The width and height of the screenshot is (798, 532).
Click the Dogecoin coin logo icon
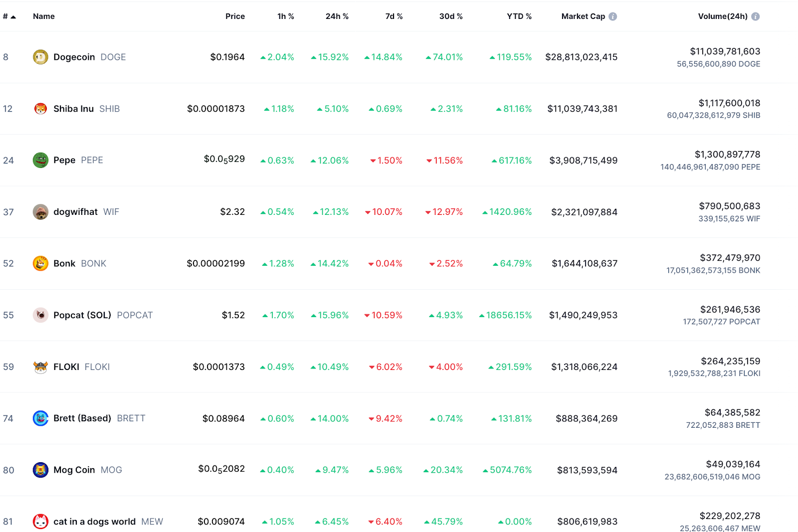tap(40, 57)
